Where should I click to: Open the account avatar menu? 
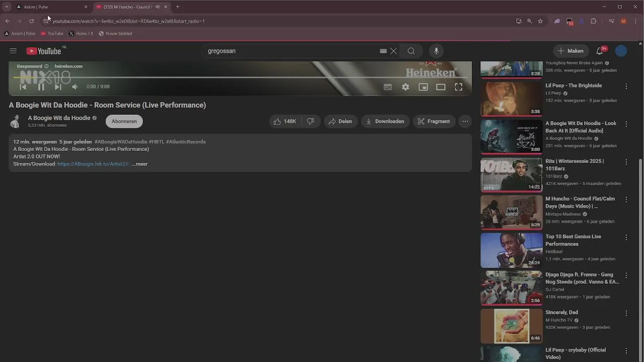click(x=621, y=51)
